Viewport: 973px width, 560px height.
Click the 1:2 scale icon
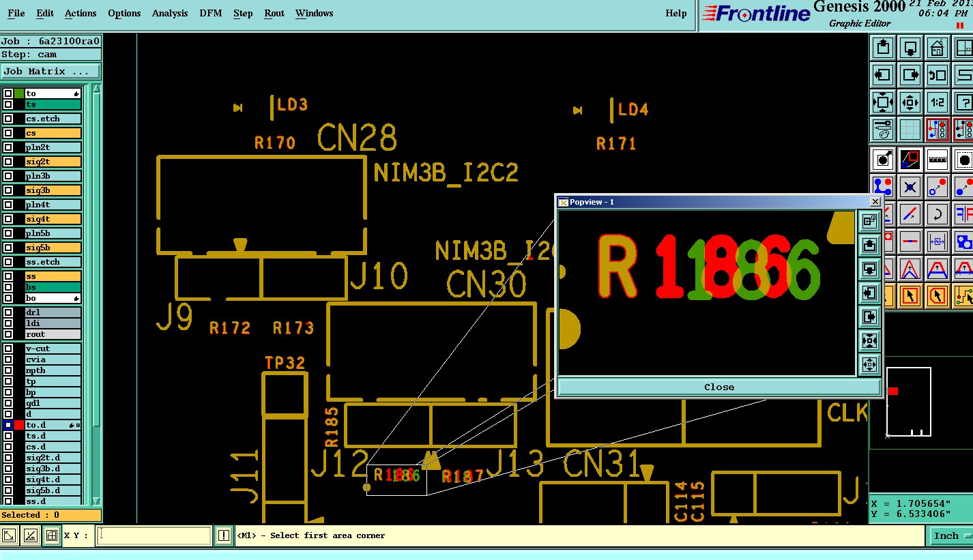pyautogui.click(x=938, y=102)
